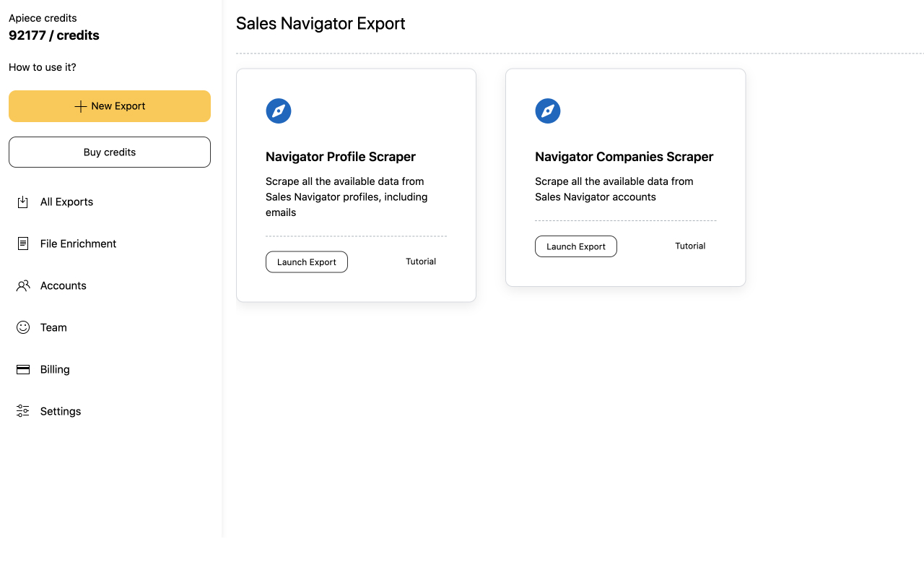The height and width of the screenshot is (578, 924).
Task: Click the Billing credit card icon
Action: [x=23, y=369]
